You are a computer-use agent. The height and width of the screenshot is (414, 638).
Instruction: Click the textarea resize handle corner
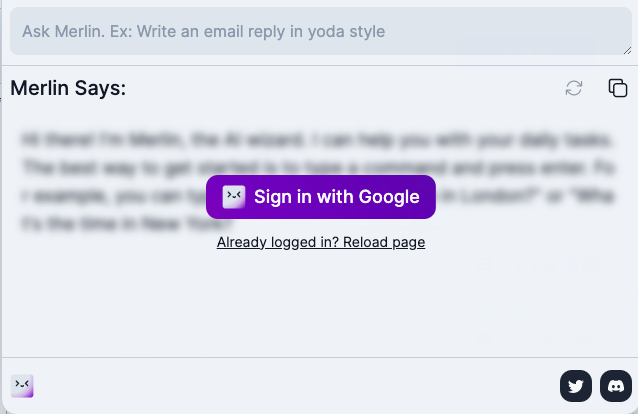point(625,49)
